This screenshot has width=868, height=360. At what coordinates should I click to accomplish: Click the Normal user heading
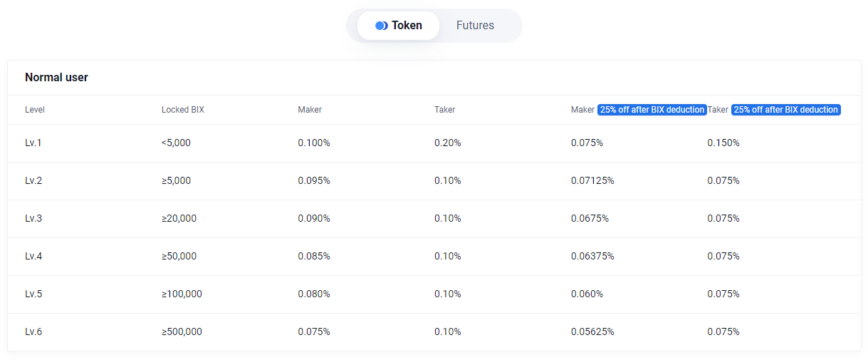point(56,77)
